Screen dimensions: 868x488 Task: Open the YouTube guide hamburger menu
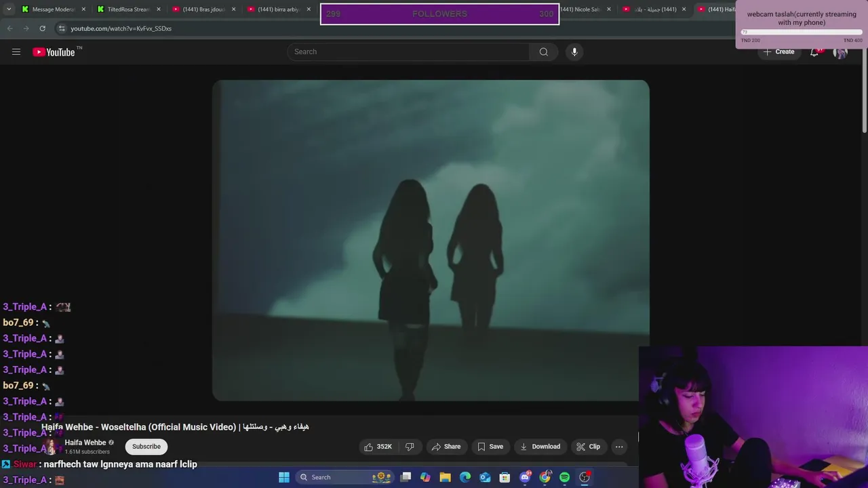[x=16, y=52]
